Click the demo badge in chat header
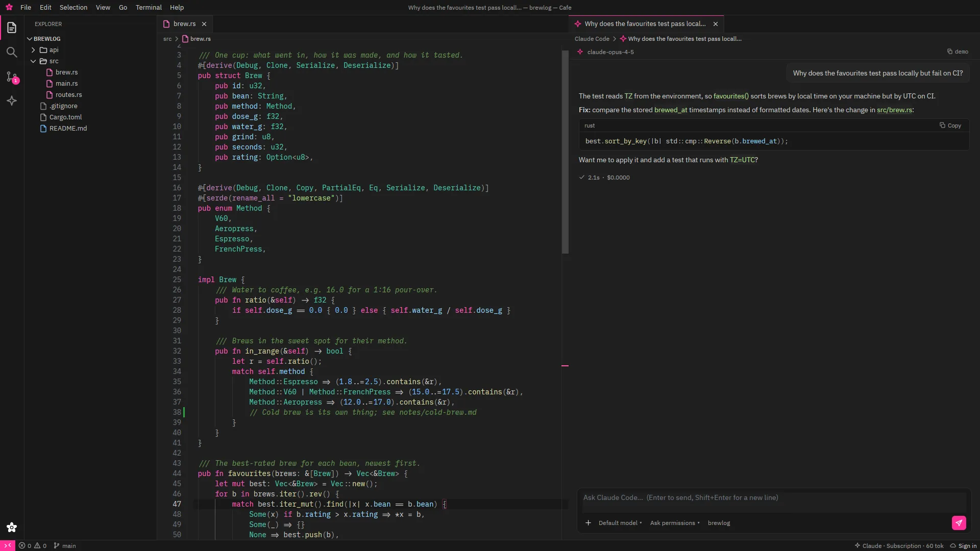Screen dimensions: 980x551 tap(958, 52)
